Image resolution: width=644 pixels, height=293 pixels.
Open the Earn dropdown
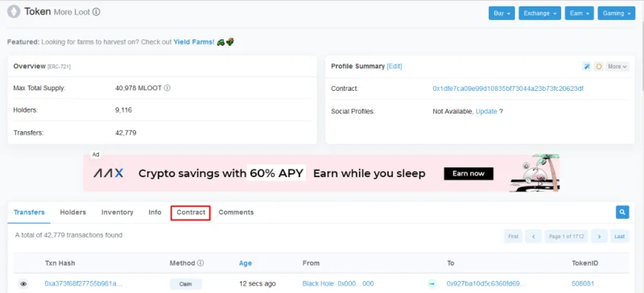tap(579, 13)
